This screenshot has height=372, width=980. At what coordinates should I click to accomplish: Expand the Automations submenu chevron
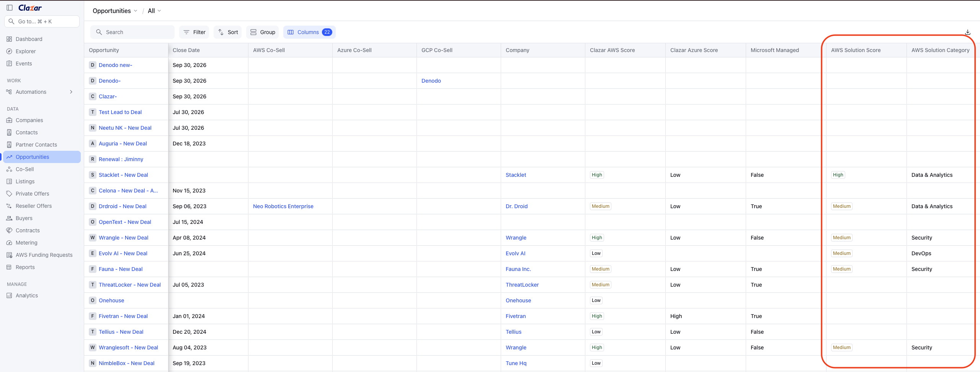click(x=71, y=92)
